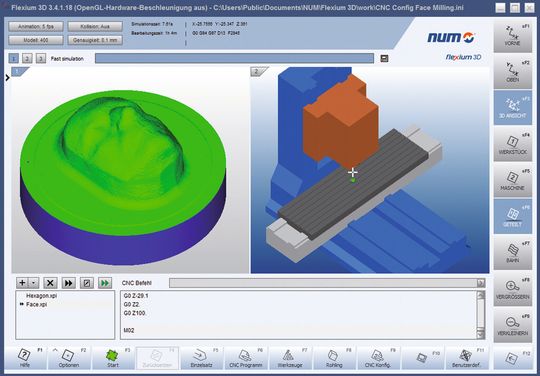Open the CNC Programm button
The height and width of the screenshot is (376, 540).
[x=246, y=358]
